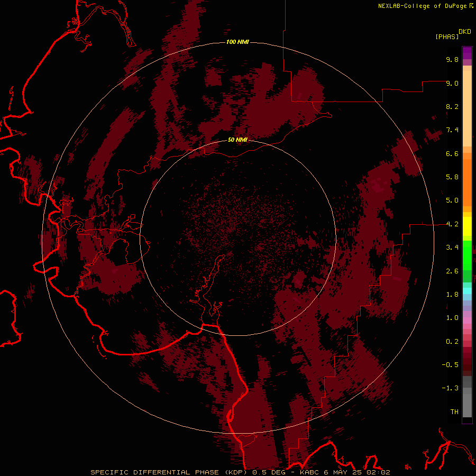Click the KABC radar site identifier
The height and width of the screenshot is (476, 476).
click(309, 472)
